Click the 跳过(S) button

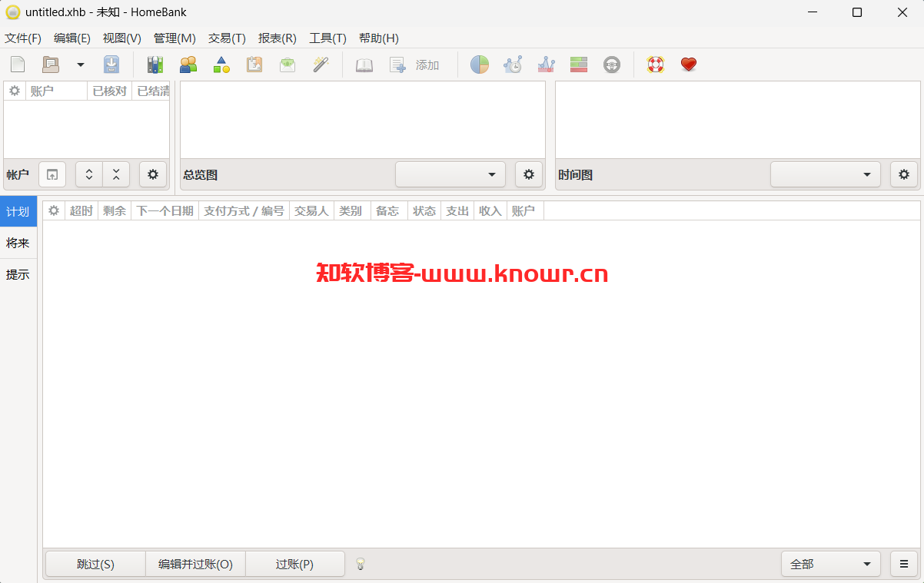tap(96, 564)
